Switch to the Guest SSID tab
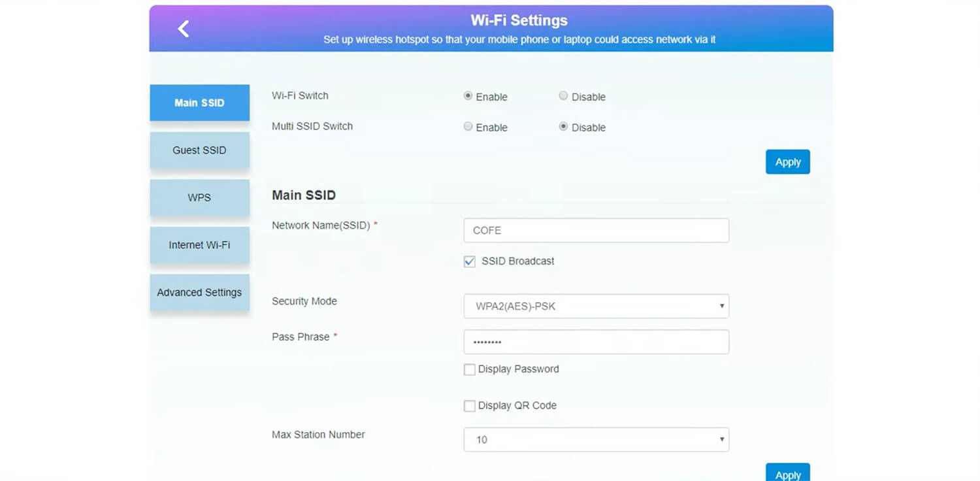 pyautogui.click(x=199, y=150)
